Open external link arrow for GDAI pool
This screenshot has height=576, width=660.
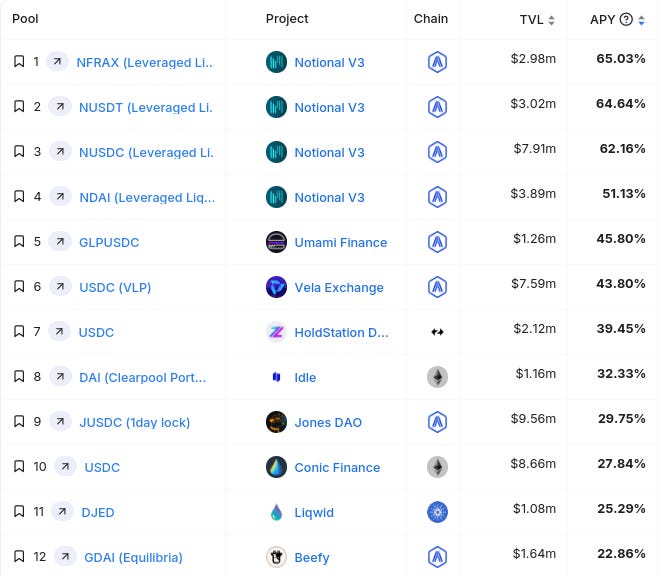tap(65, 557)
